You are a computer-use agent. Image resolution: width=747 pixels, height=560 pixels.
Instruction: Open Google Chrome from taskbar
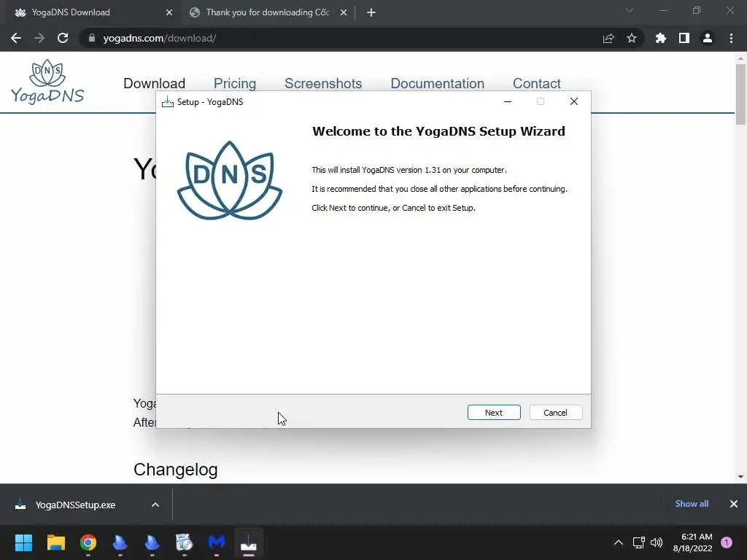click(x=88, y=542)
